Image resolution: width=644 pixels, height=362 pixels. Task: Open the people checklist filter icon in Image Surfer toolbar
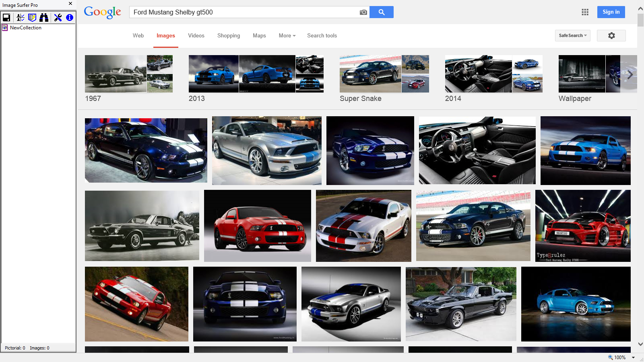(21, 17)
